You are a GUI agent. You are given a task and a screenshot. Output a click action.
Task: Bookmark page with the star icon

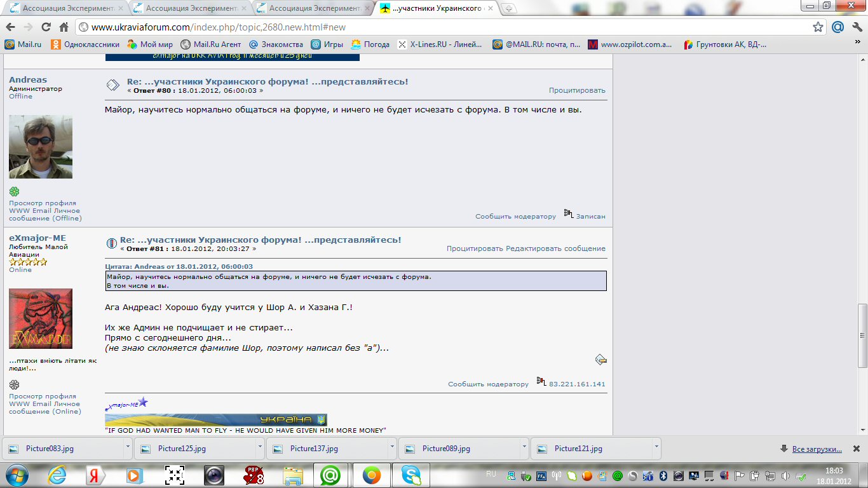pyautogui.click(x=818, y=27)
